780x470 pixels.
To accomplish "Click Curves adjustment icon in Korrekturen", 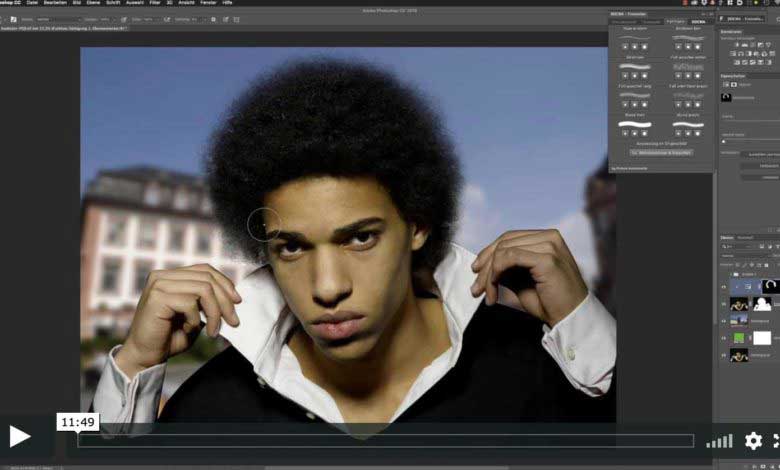I will coord(752,45).
